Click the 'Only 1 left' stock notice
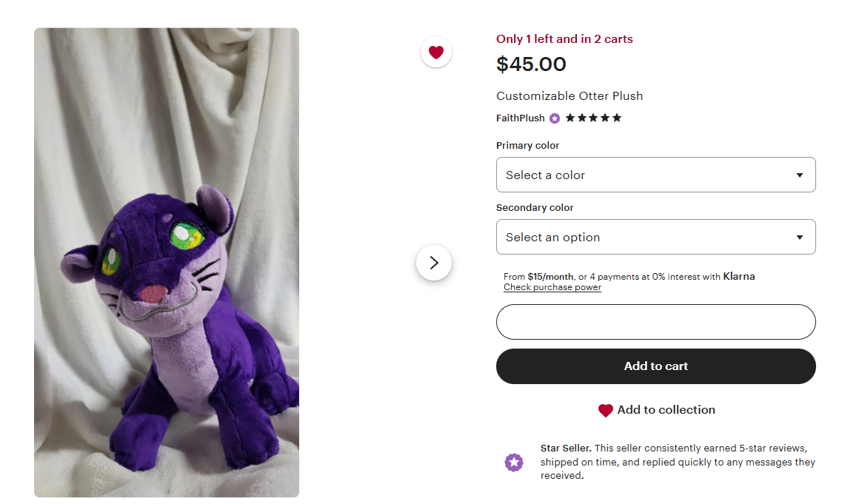842x504 pixels. (x=564, y=39)
